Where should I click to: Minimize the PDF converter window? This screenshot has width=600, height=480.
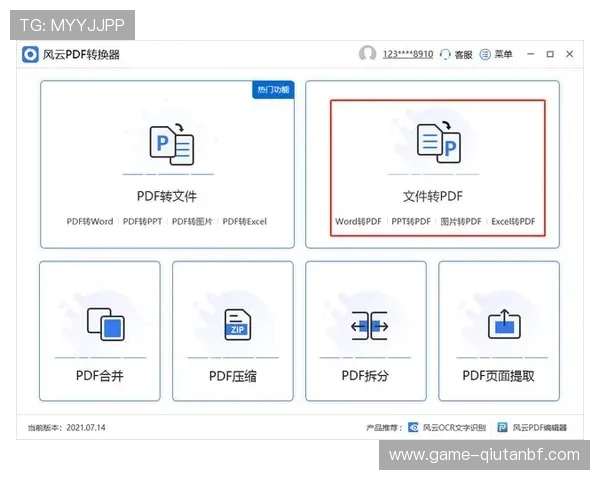[530, 54]
